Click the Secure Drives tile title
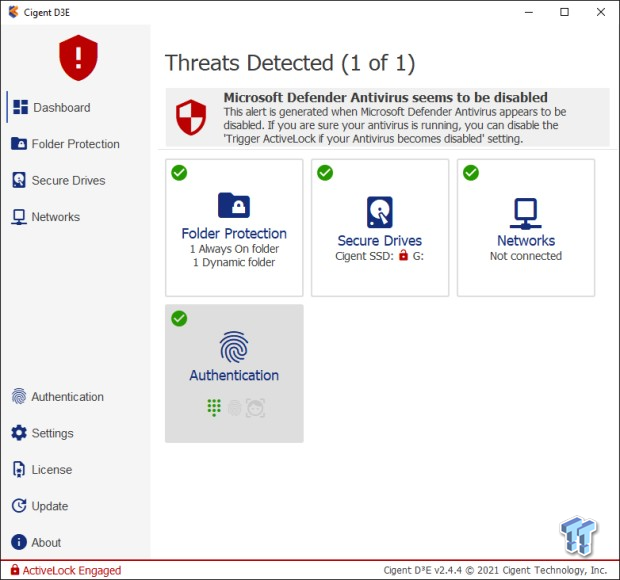The image size is (620, 580). [x=380, y=240]
